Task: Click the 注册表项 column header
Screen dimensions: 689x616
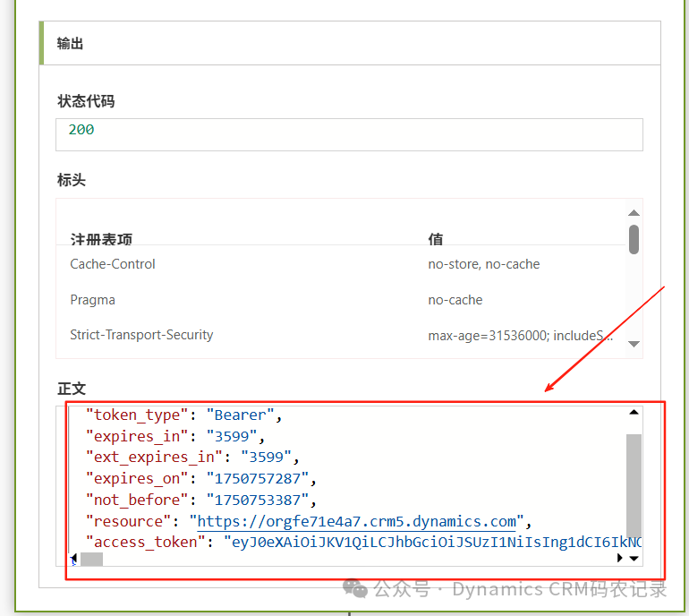Action: (101, 239)
